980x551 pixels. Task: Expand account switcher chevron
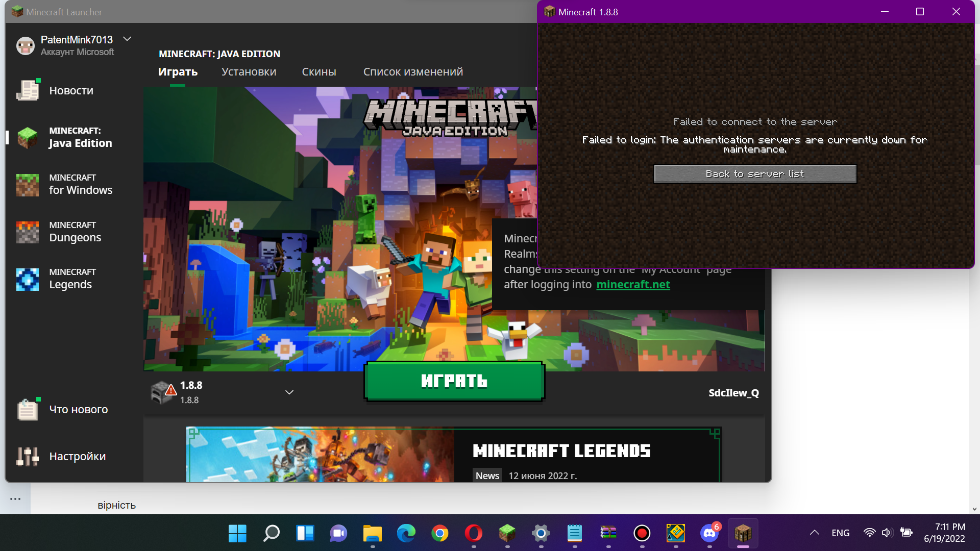(x=127, y=39)
